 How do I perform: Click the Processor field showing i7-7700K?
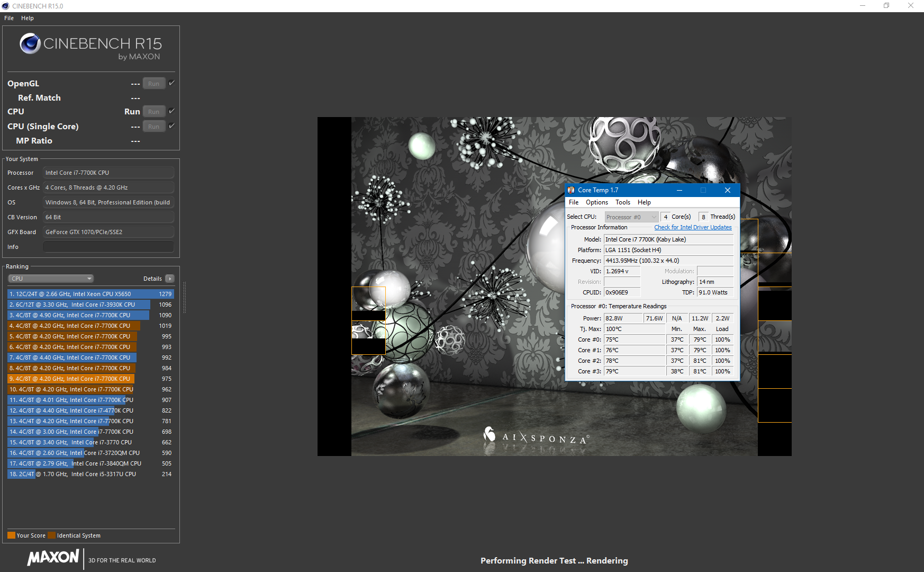click(108, 173)
